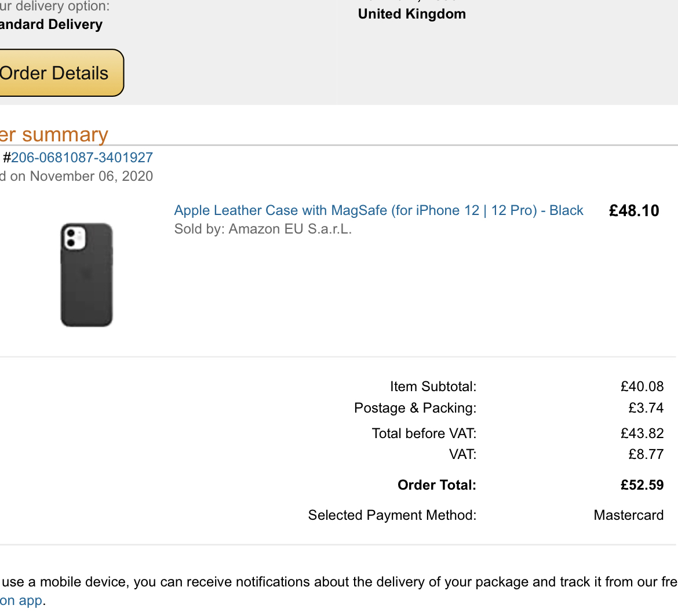Image resolution: width=678 pixels, height=616 pixels.
Task: Click the £8.77 VAT amount
Action: click(646, 454)
